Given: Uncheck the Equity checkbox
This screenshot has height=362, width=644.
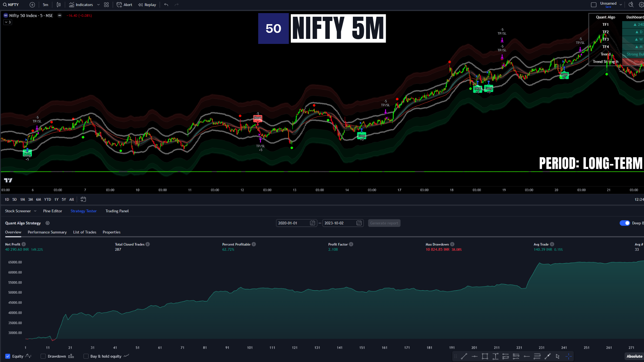Looking at the screenshot, I should tap(8, 356).
